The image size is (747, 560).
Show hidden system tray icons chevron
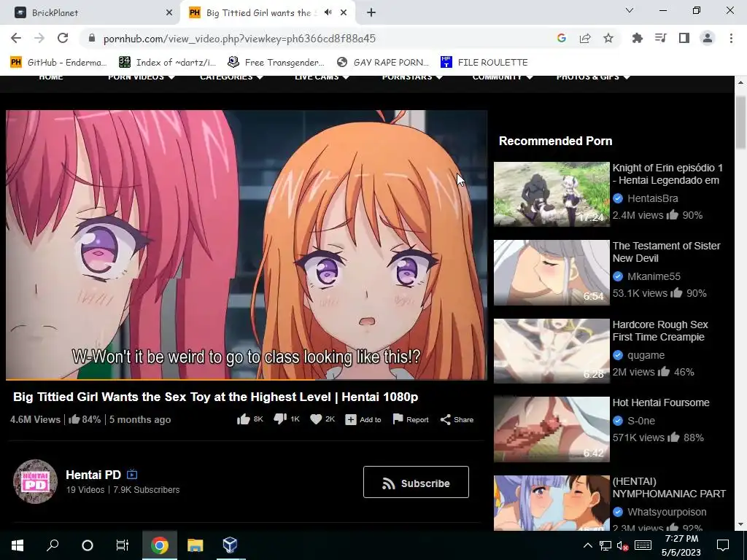tap(588, 545)
